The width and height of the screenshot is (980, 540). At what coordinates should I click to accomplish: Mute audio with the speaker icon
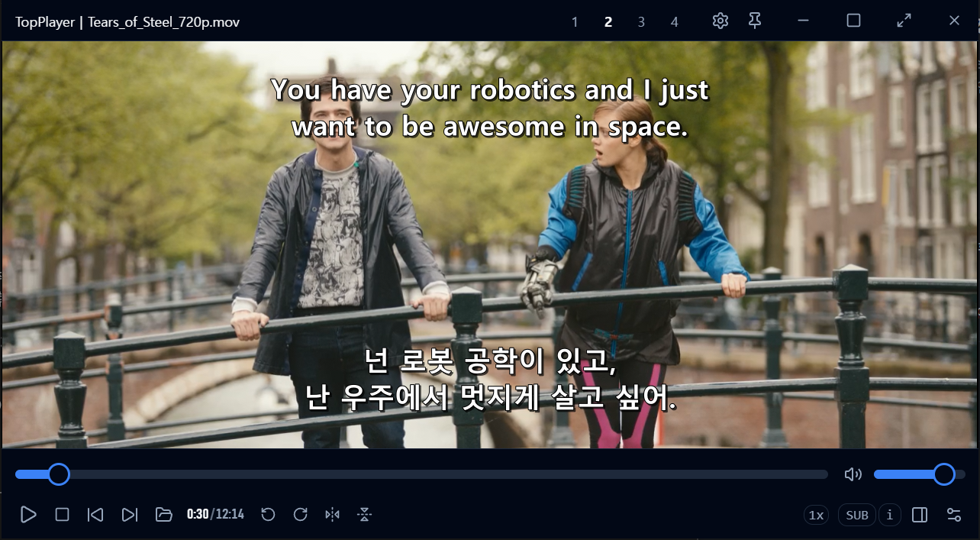pyautogui.click(x=853, y=474)
